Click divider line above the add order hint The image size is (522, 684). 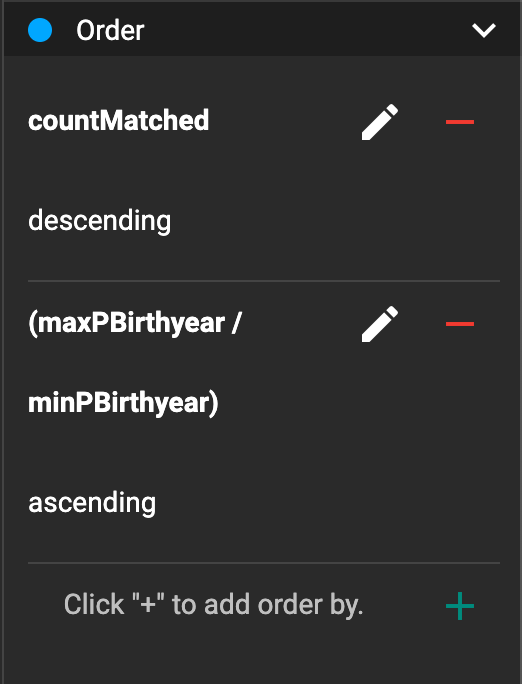point(264,563)
